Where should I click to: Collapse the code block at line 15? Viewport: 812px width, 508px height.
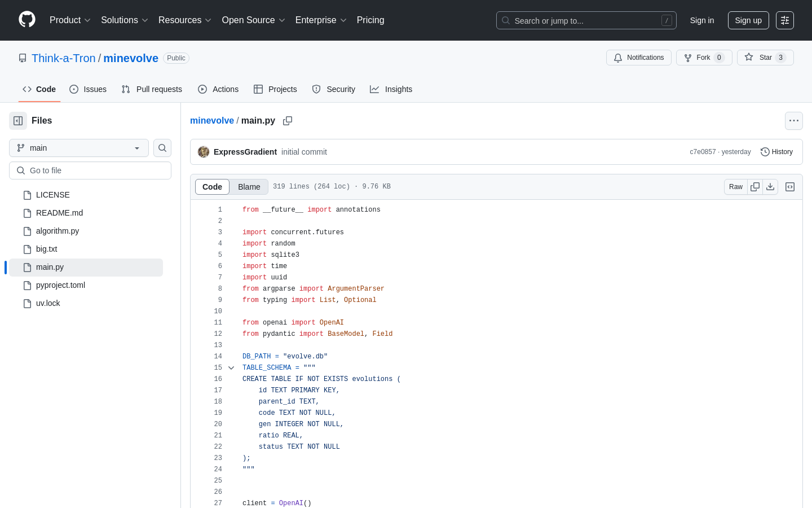pos(231,367)
